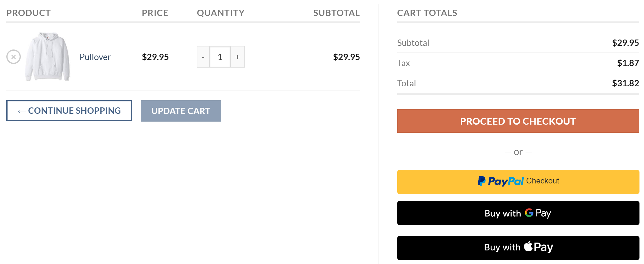Click the Total label in cart totals
Screen dimensions: 644x264
pyautogui.click(x=407, y=83)
